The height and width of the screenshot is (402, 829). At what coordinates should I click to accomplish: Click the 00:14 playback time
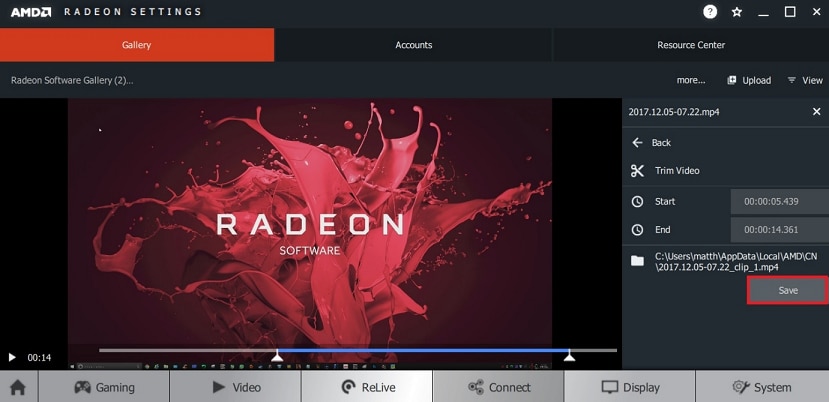(x=39, y=358)
